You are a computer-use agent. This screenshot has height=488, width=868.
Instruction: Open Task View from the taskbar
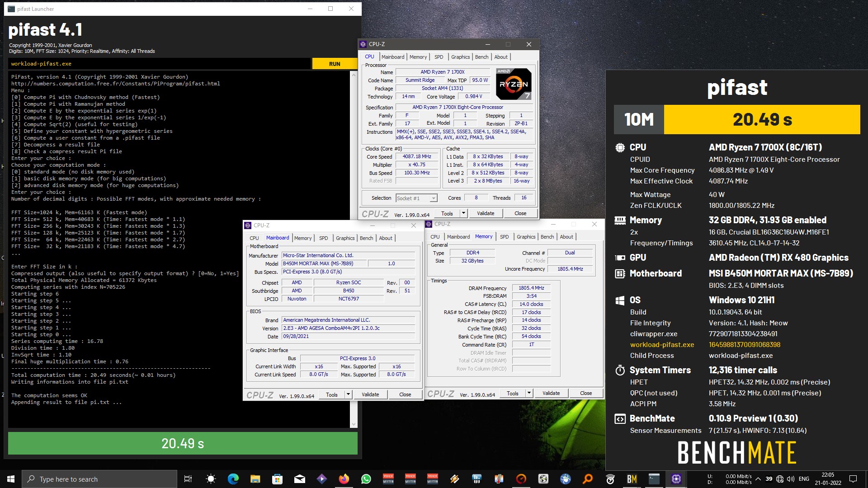point(188,479)
